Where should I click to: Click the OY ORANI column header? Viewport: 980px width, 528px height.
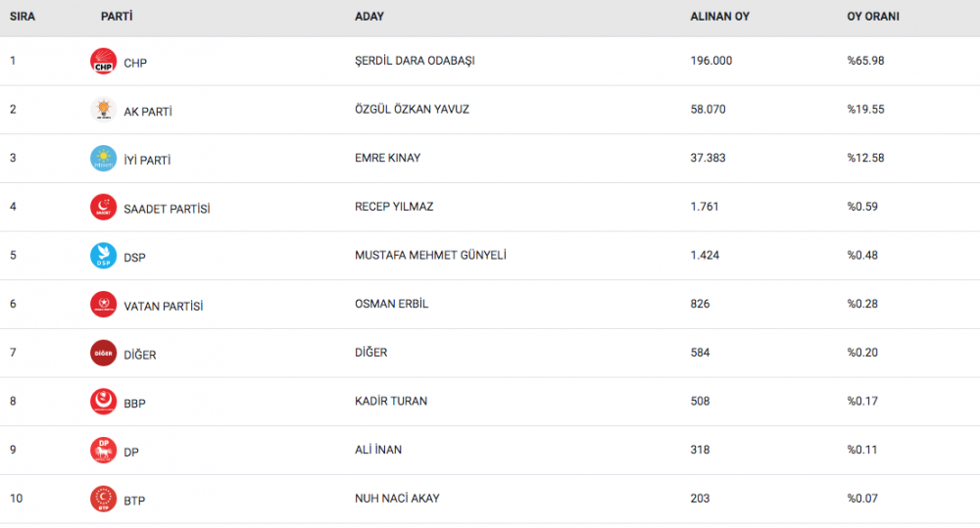tap(873, 17)
